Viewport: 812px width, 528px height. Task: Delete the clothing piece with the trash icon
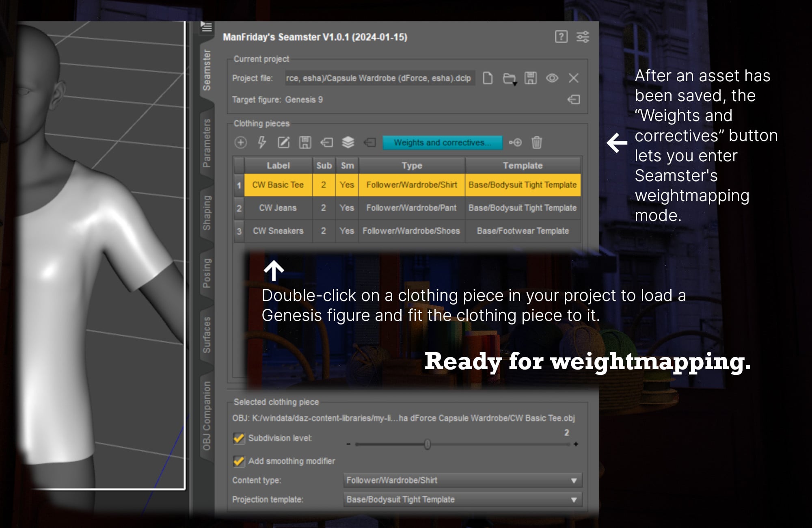pos(537,143)
